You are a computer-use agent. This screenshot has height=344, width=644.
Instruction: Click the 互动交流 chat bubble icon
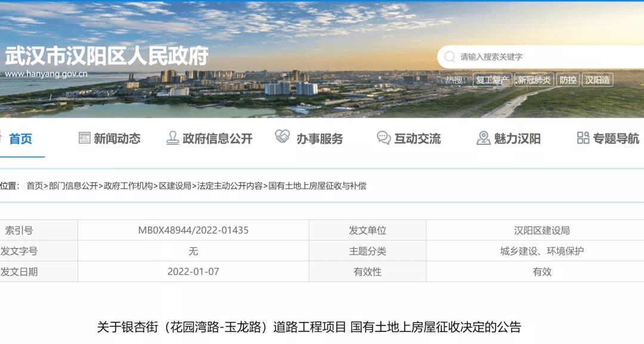(383, 138)
